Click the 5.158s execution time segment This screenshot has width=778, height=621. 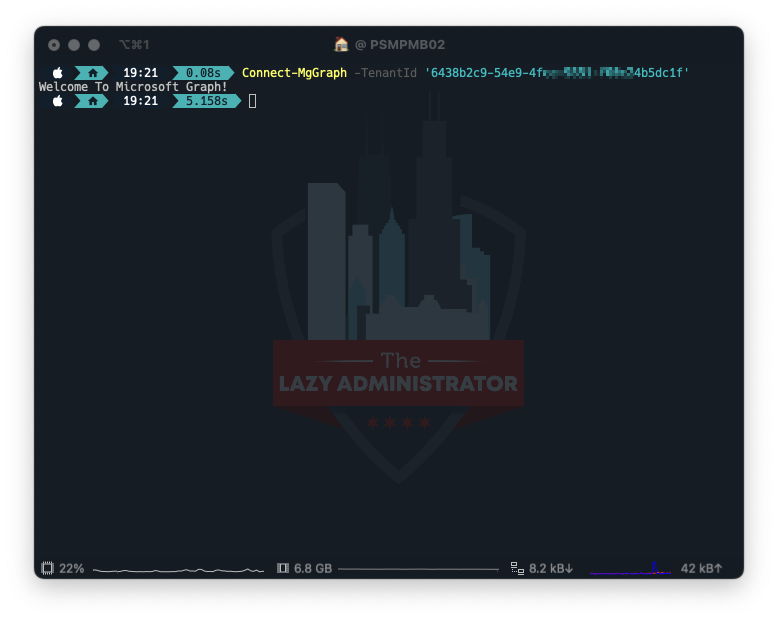(x=206, y=101)
